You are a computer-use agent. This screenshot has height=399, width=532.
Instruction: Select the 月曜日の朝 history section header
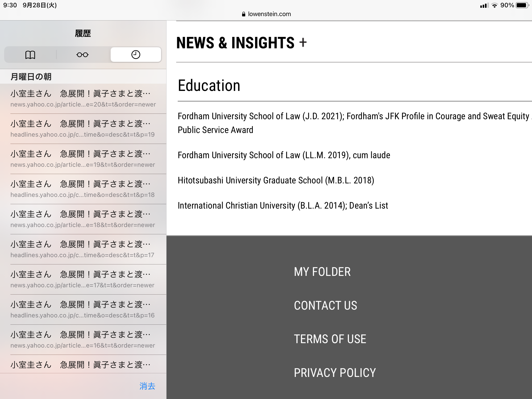tap(31, 77)
